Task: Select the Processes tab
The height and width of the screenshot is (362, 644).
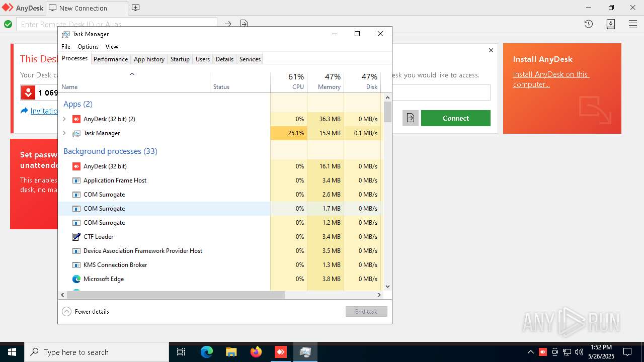Action: [74, 58]
